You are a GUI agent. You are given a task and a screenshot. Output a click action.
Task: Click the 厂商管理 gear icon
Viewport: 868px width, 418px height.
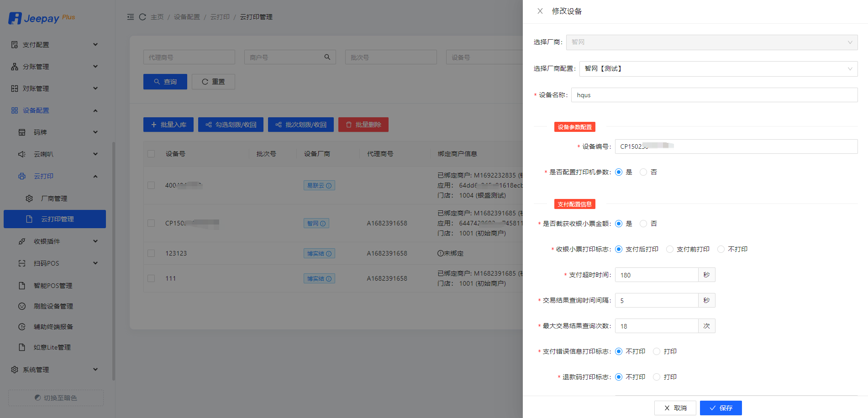(x=29, y=199)
